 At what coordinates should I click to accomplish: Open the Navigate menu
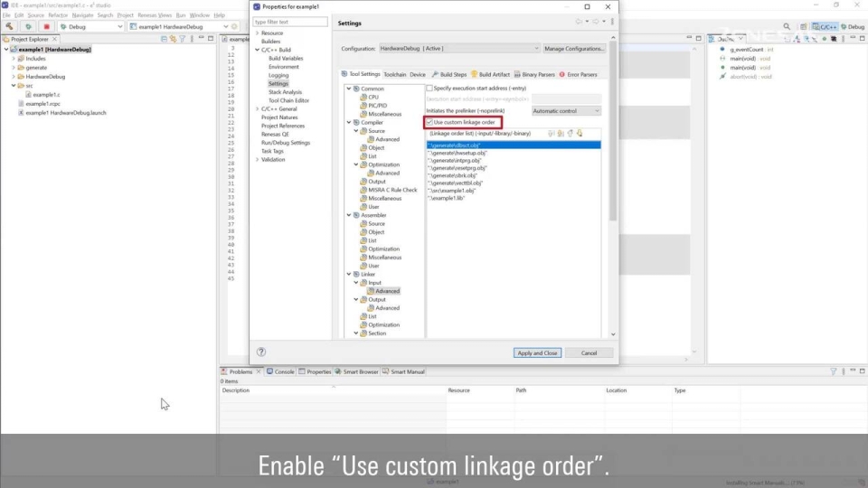82,15
